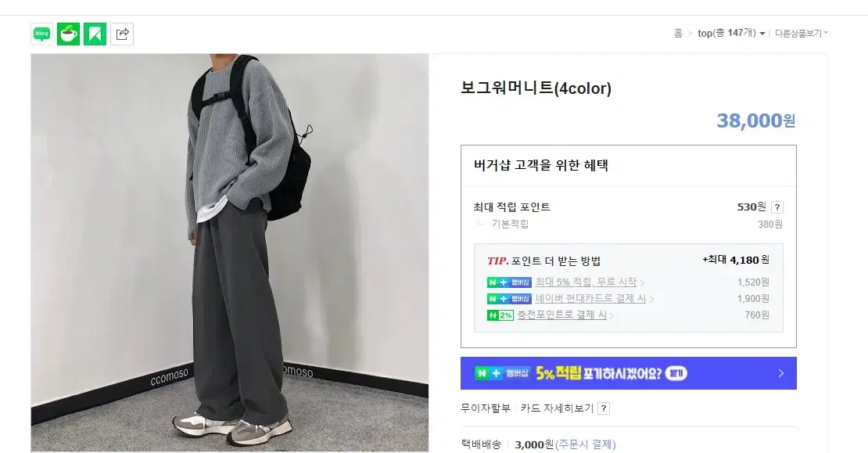Click 카드 자세히보기 text
868x453 pixels.
point(557,408)
